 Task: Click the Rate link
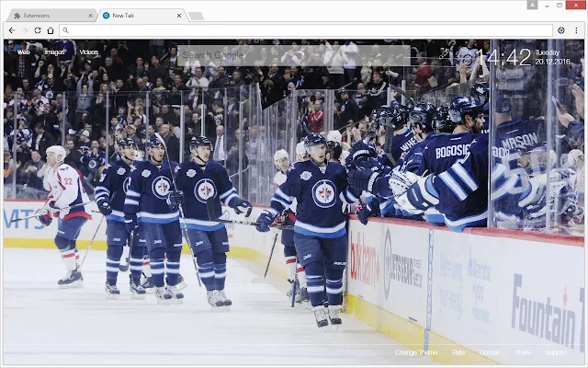click(458, 352)
